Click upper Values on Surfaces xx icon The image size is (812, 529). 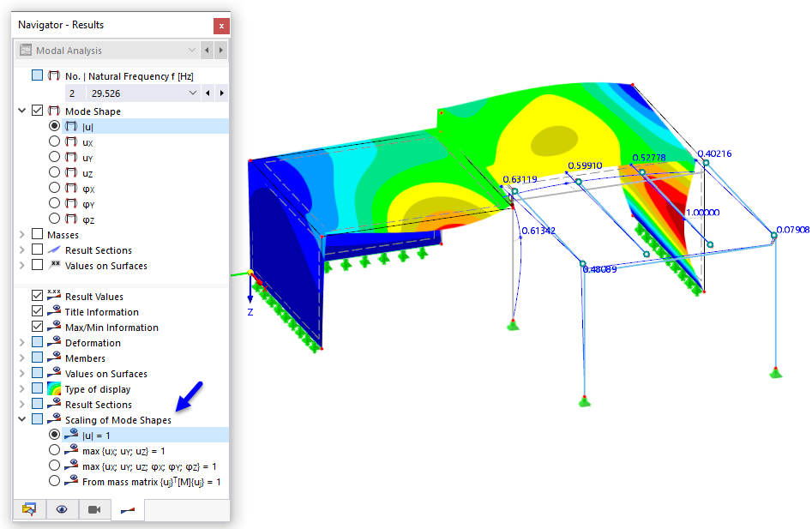pyautogui.click(x=54, y=264)
